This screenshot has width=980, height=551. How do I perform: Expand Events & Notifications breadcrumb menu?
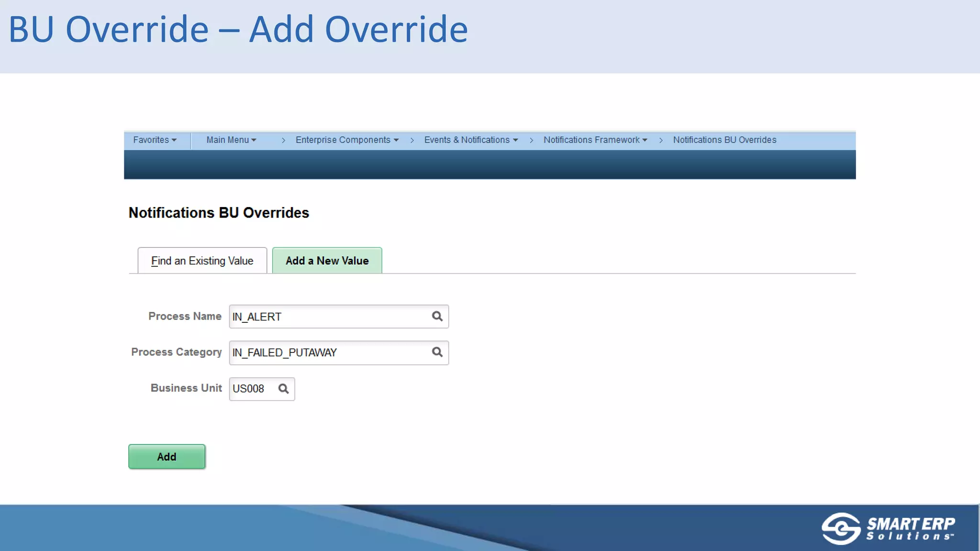pos(471,140)
